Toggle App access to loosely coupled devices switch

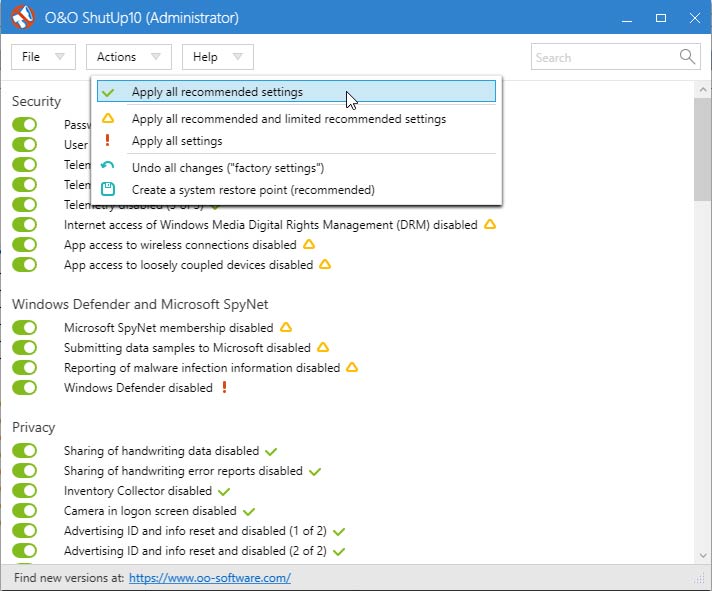tap(25, 265)
